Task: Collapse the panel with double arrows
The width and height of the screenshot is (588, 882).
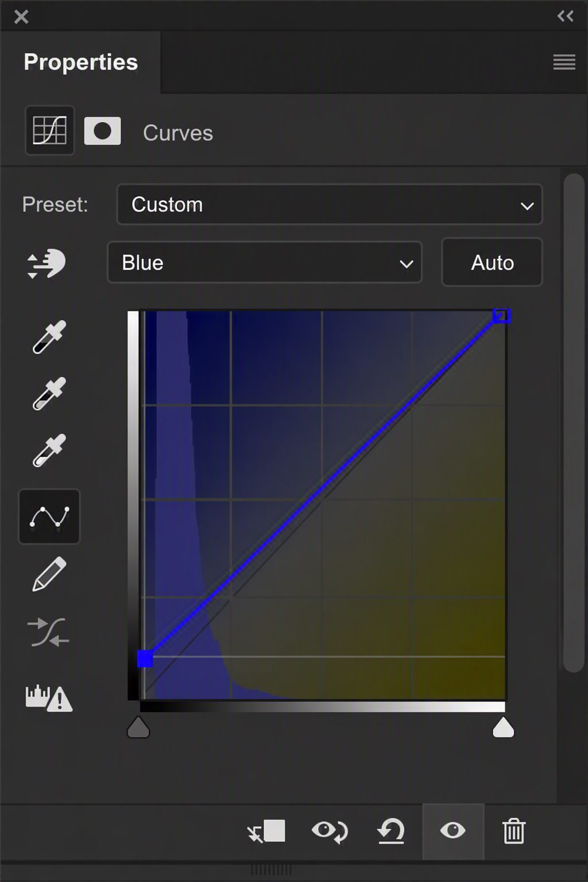Action: (566, 16)
